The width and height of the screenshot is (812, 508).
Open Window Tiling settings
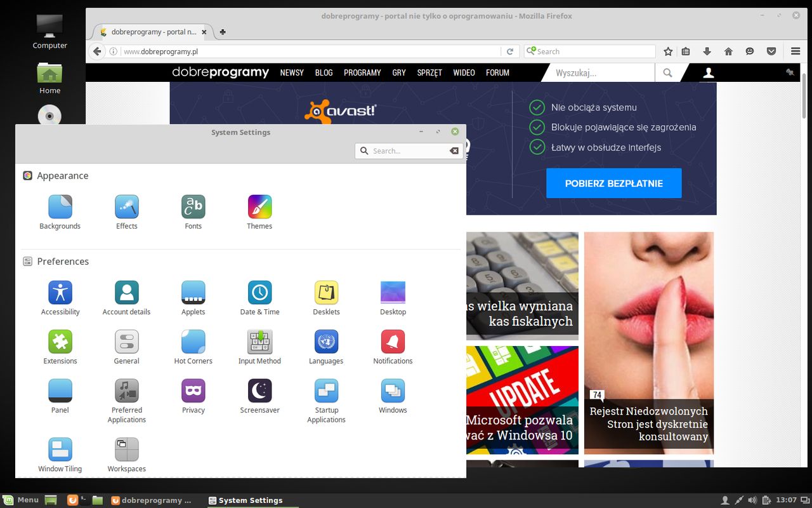tap(60, 455)
